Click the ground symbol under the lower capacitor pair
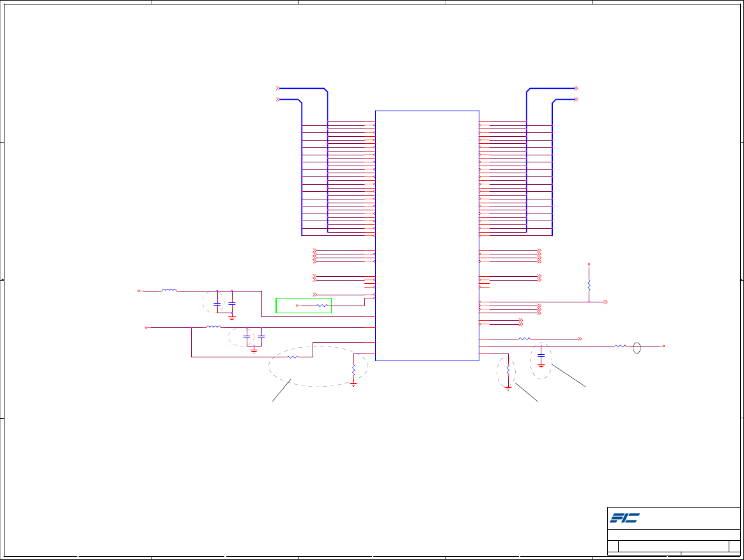 click(254, 351)
